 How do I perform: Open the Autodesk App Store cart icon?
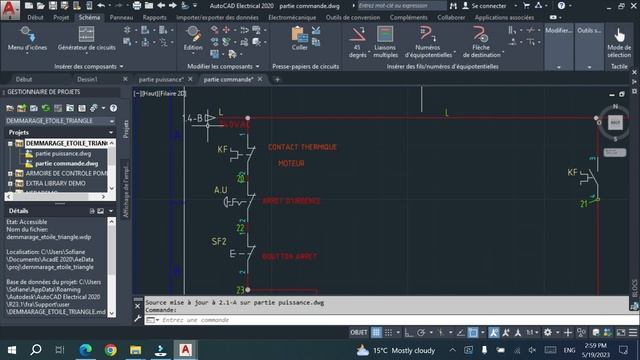pos(526,6)
